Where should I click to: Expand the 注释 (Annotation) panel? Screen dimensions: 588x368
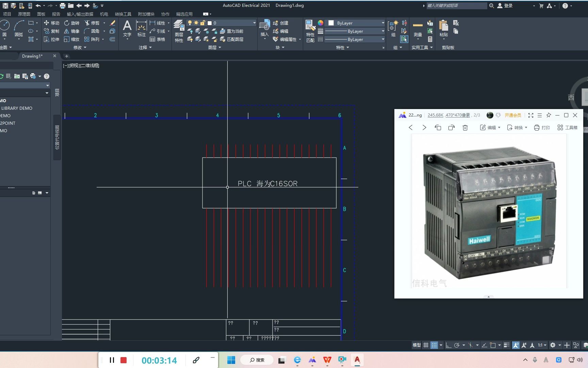(145, 47)
